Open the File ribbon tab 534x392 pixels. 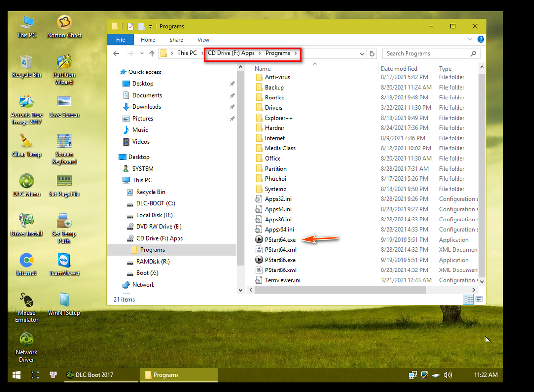(120, 40)
